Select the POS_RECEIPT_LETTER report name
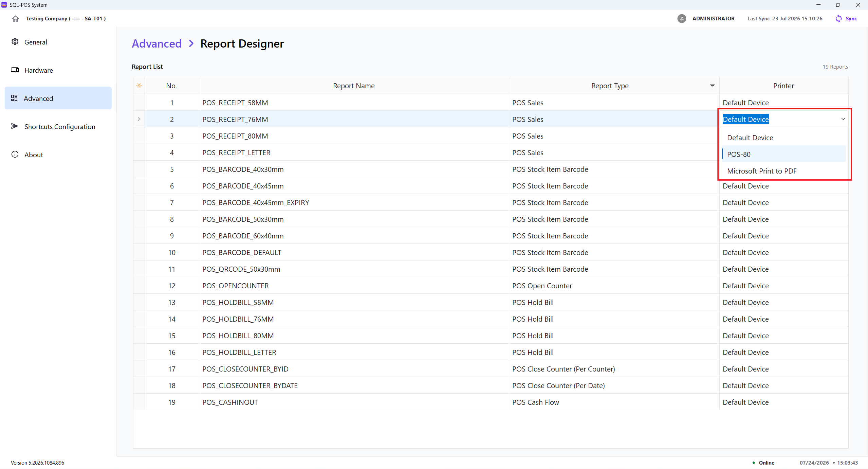 point(236,152)
